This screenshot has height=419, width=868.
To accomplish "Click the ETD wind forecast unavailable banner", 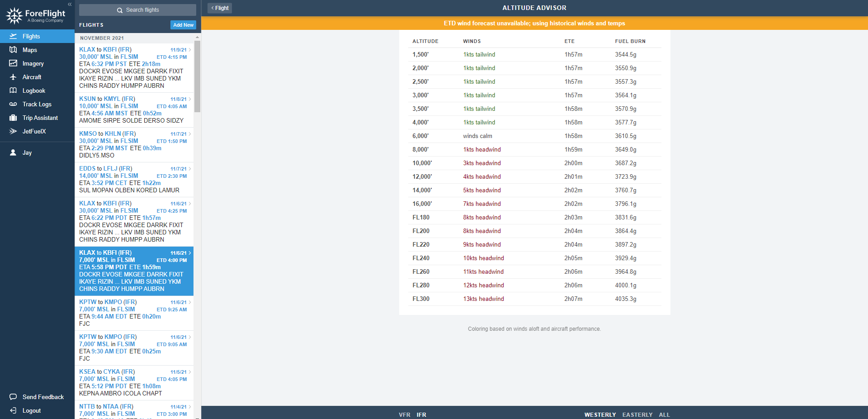I will click(x=534, y=24).
